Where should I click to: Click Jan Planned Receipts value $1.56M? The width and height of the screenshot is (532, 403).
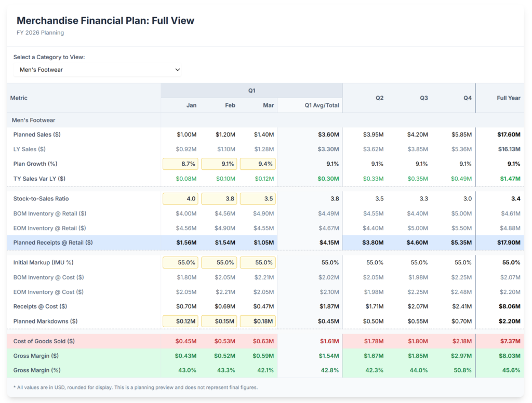(187, 243)
